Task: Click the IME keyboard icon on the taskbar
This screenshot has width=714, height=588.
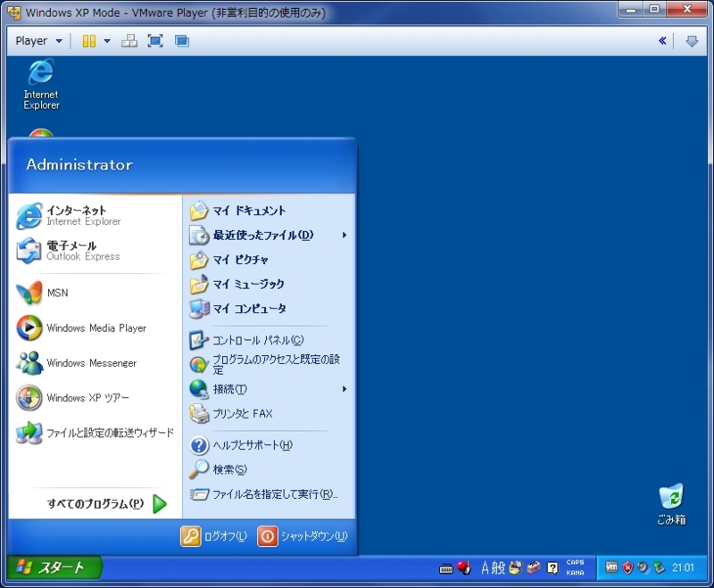Action: point(447,568)
